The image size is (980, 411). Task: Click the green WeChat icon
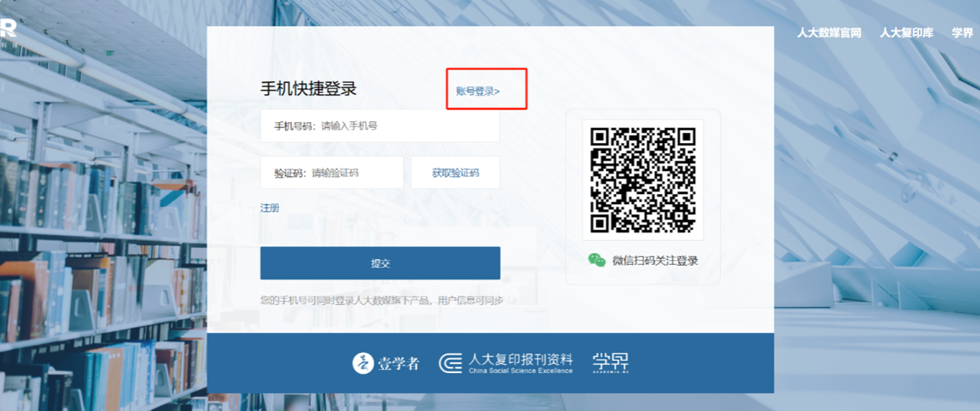597,260
